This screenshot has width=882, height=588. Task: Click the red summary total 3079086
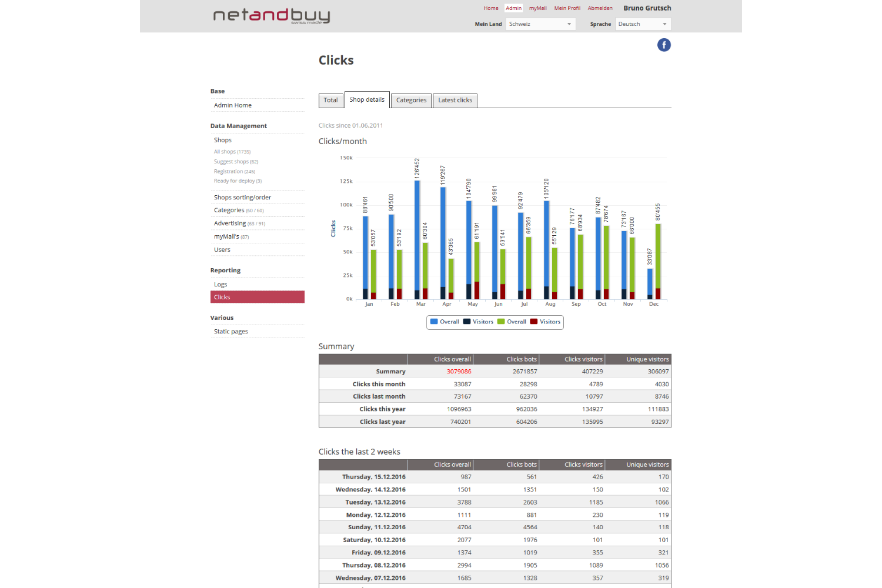(x=459, y=372)
